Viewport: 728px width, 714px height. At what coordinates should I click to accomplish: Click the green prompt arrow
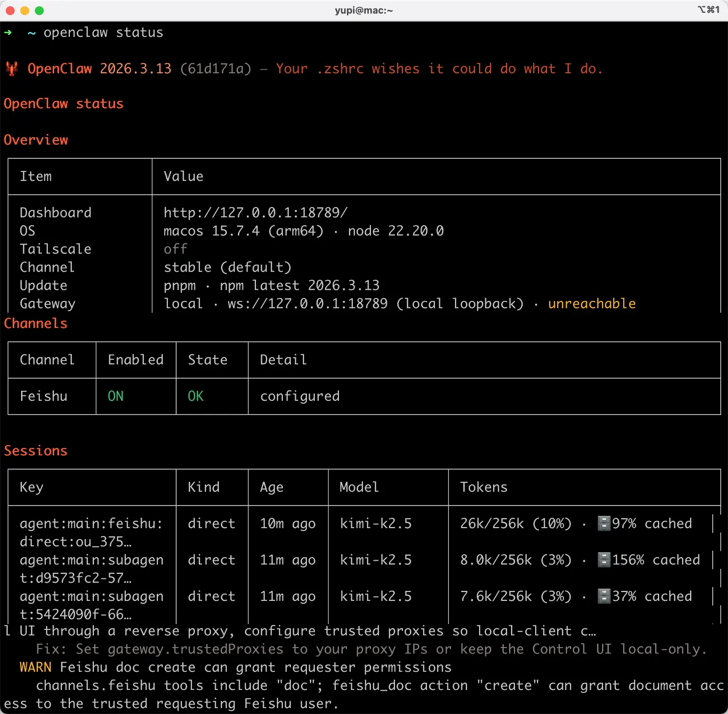pyautogui.click(x=8, y=32)
